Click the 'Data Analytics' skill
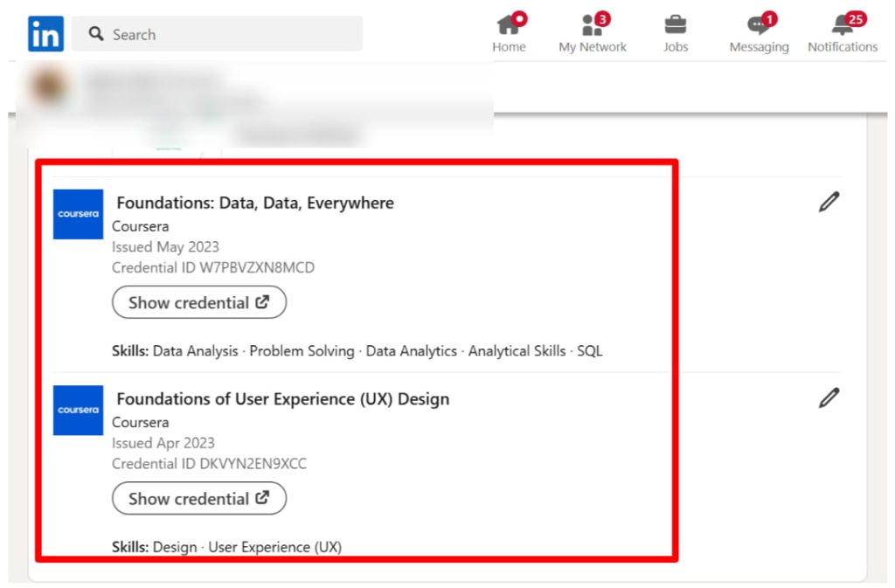 click(x=412, y=350)
